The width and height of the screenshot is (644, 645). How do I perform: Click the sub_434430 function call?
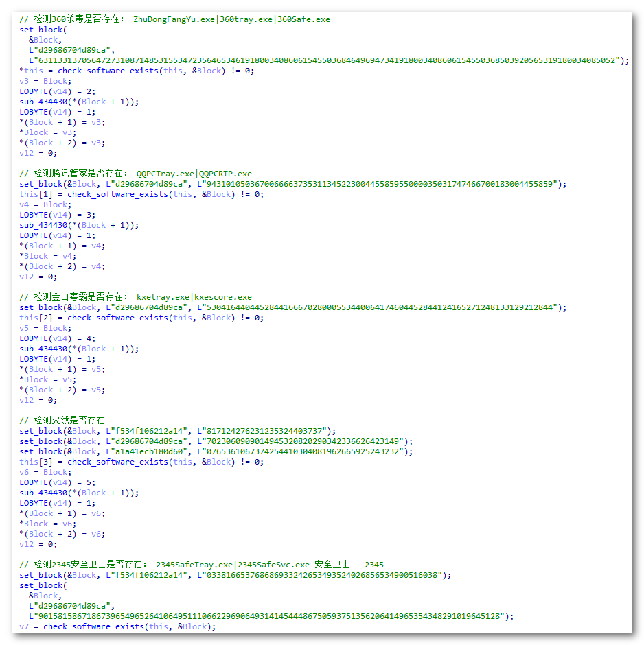tap(43, 101)
